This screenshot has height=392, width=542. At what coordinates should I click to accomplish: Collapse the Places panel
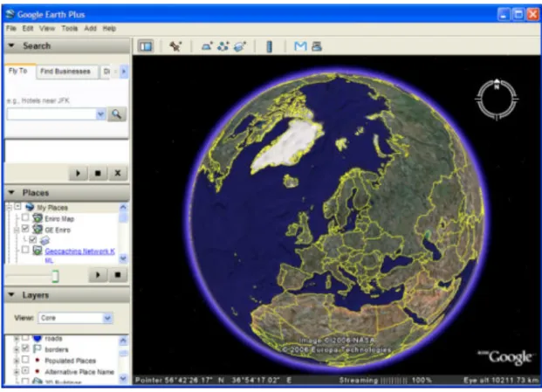[11, 192]
